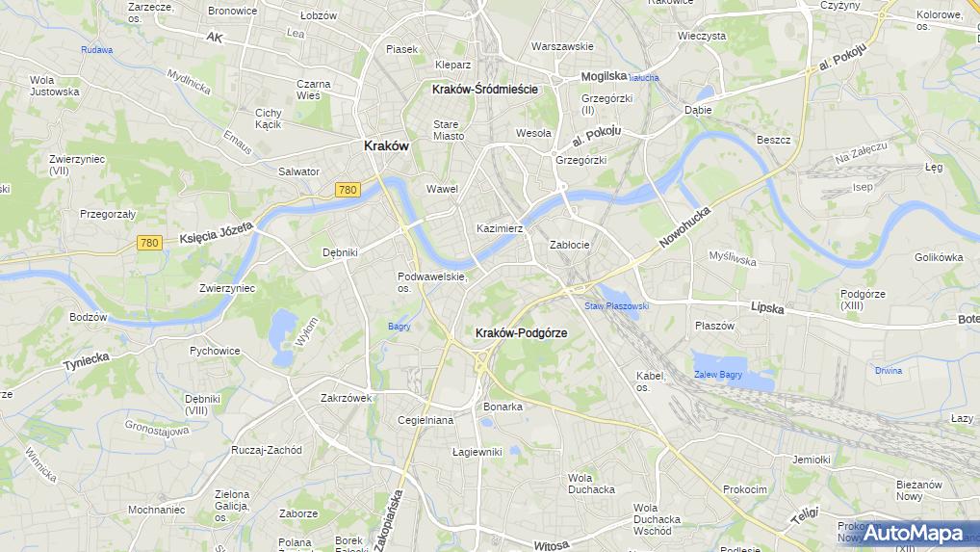Click the Stare Miasto label

click(449, 130)
